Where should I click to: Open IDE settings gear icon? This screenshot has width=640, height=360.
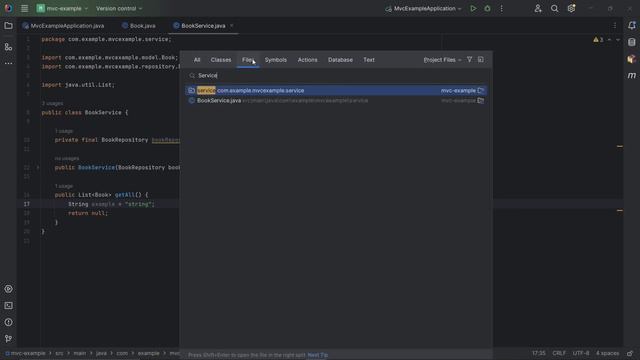pyautogui.click(x=571, y=9)
